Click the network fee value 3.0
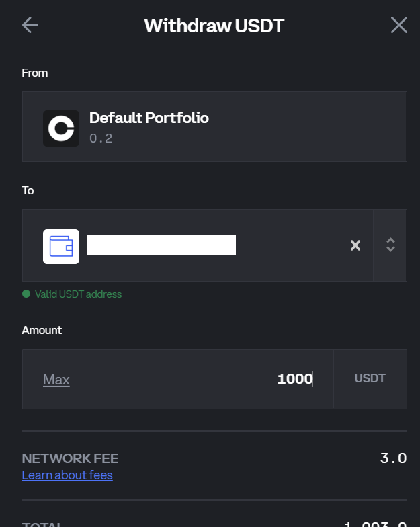 393,459
